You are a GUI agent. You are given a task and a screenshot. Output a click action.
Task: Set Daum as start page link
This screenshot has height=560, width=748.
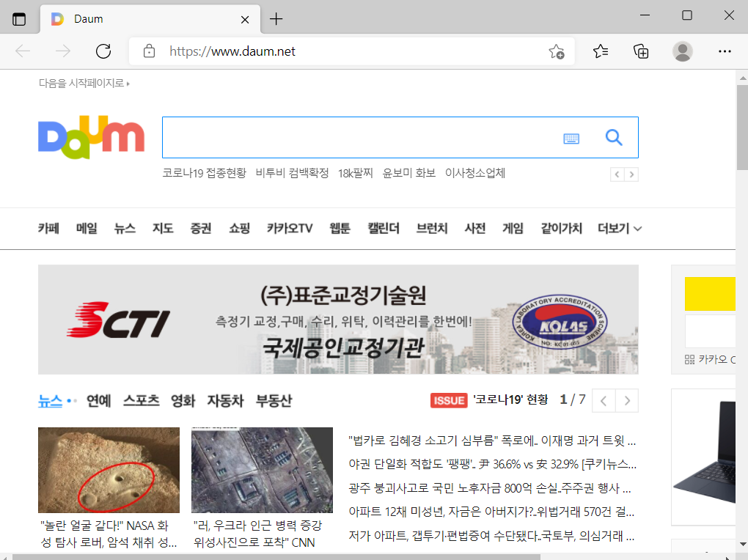[84, 83]
